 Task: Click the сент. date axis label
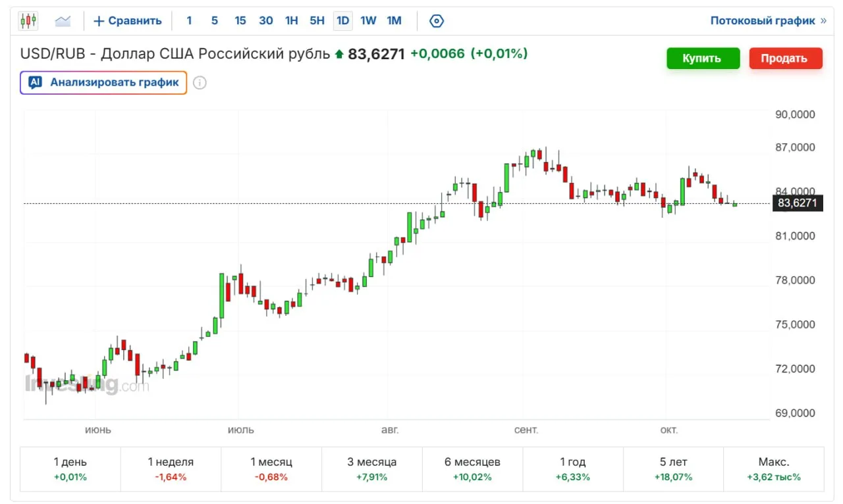click(526, 430)
